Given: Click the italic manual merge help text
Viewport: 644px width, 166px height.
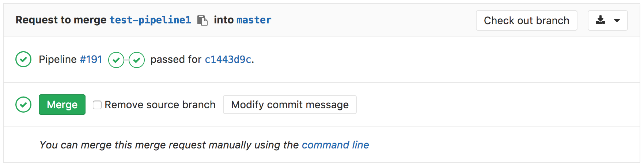Looking at the screenshot, I should (169, 145).
